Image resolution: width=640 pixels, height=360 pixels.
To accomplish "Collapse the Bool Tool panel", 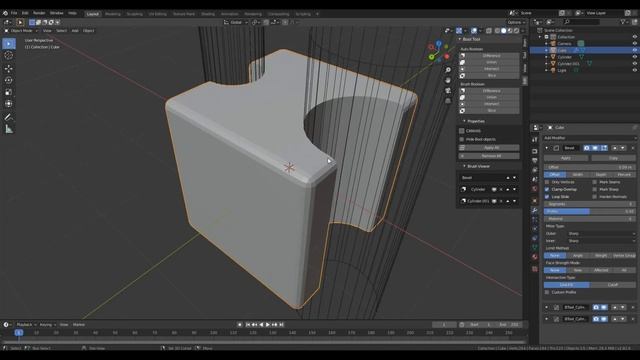I will pos(460,39).
